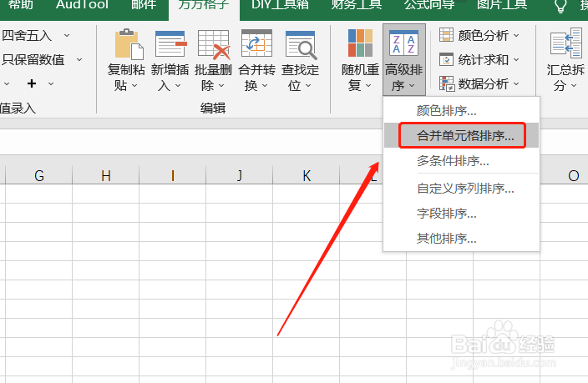Click the lightbulb tell-me icon
This screenshot has width=588, height=383.
(x=560, y=6)
